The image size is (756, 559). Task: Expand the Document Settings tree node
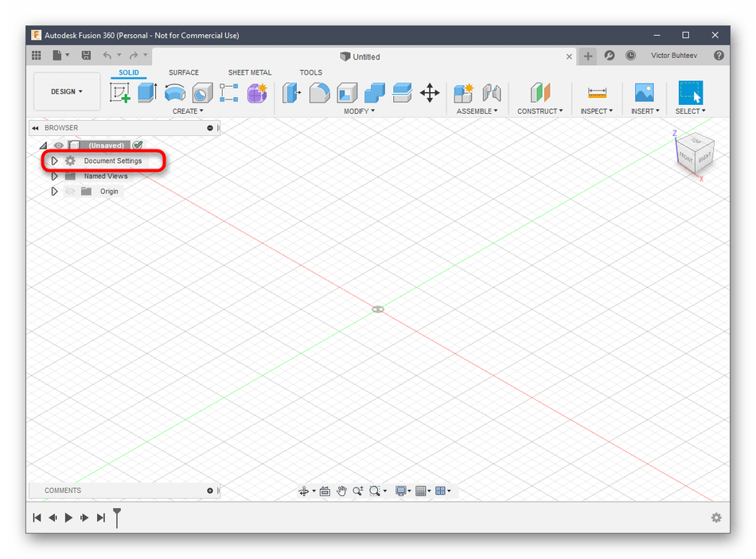(54, 161)
